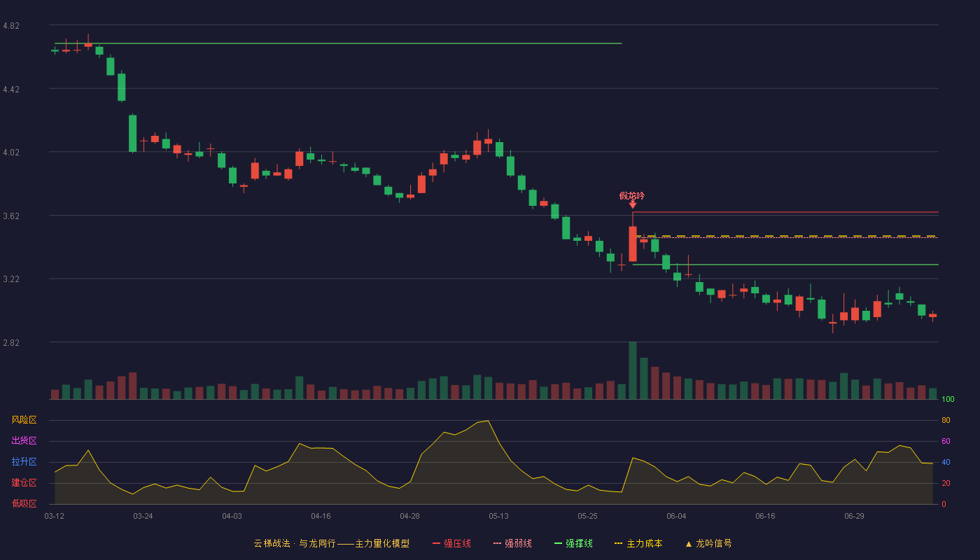The width and height of the screenshot is (980, 560).
Task: Toggle the 强压线 legend item
Action: (x=451, y=543)
